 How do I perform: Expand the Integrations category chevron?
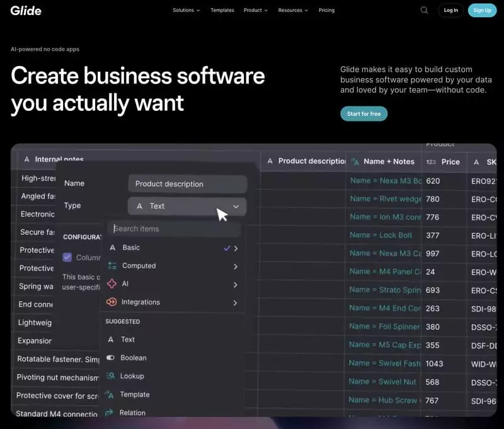click(x=235, y=303)
